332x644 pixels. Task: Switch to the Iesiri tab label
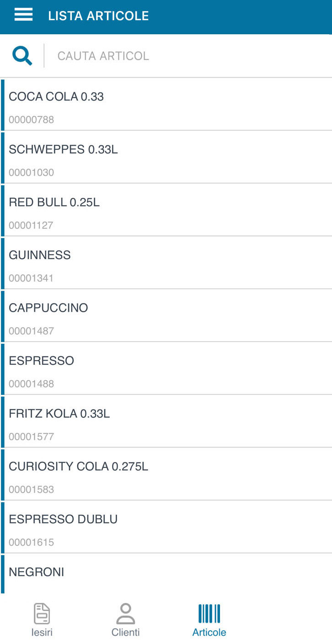click(x=42, y=633)
